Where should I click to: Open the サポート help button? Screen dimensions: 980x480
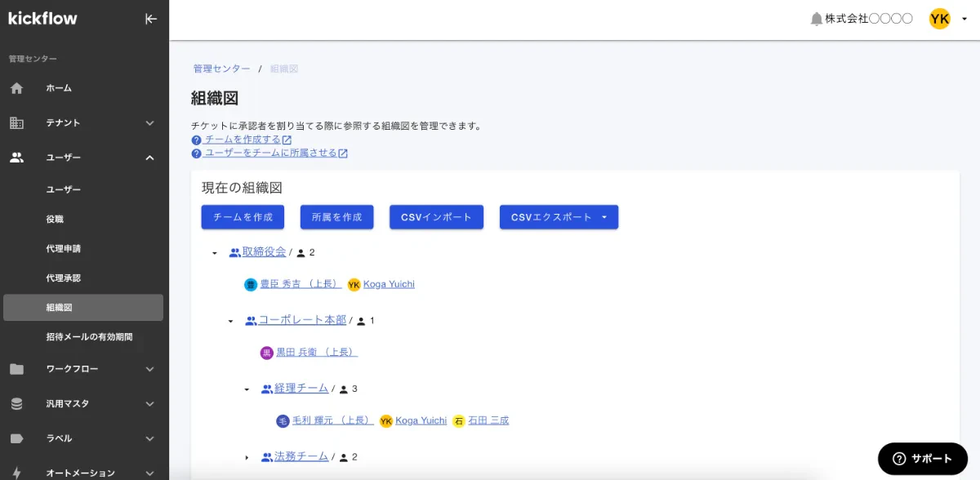(x=922, y=459)
